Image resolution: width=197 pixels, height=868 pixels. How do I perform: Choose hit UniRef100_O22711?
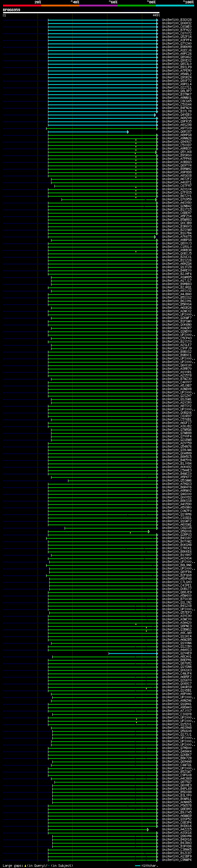176,88
